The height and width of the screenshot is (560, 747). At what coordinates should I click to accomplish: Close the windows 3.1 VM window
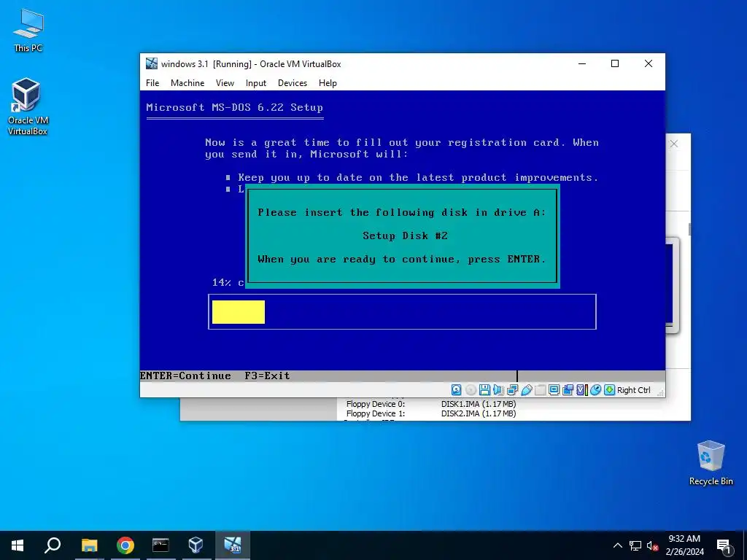tap(649, 64)
